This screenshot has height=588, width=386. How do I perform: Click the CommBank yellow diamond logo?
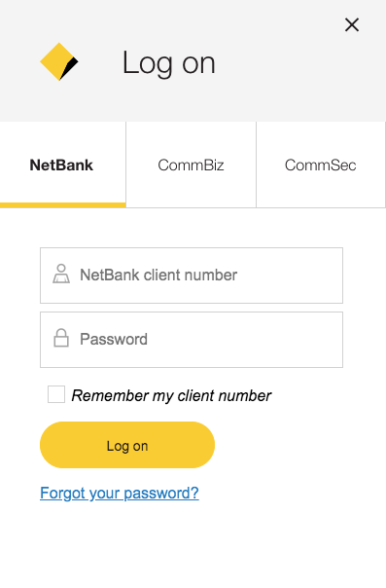[x=59, y=62]
